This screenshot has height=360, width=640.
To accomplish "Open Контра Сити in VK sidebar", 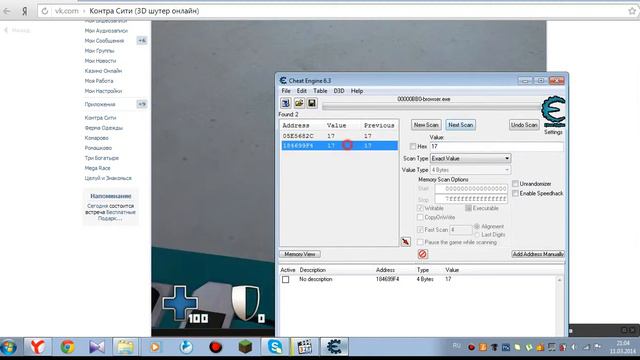I will 100,118.
